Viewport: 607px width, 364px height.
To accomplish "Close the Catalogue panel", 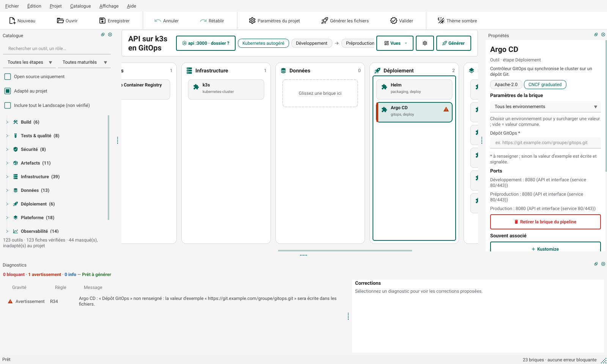I will (x=110, y=35).
